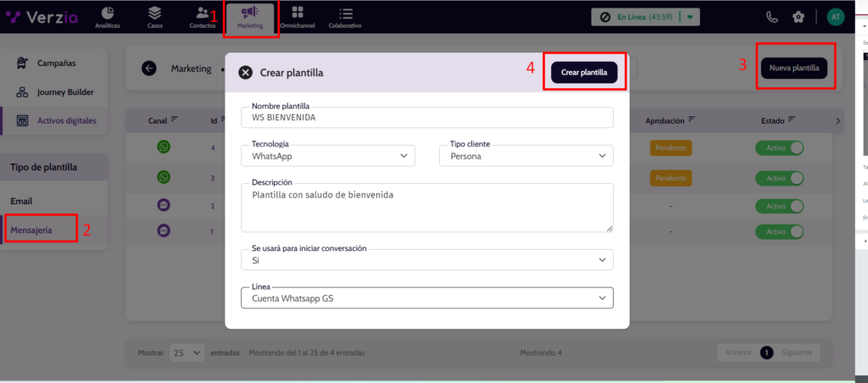Screen dimensions: 868x383
Task: Click the Nombre plantilla text field
Action: 426,118
